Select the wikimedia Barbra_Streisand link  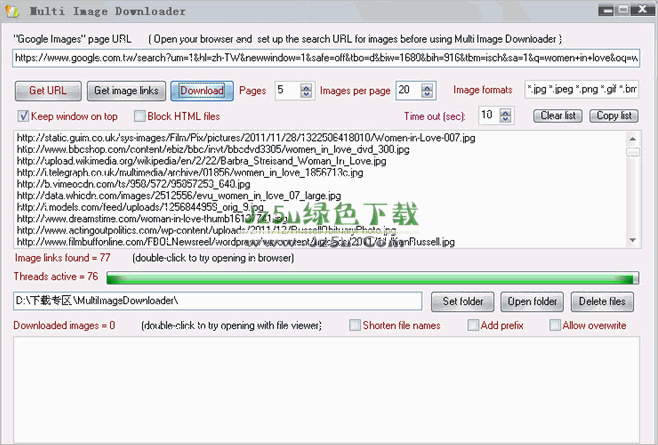click(x=201, y=161)
